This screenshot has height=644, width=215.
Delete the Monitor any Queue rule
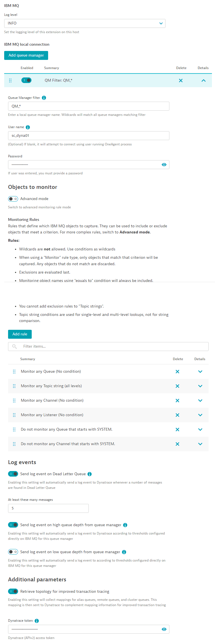point(177,372)
